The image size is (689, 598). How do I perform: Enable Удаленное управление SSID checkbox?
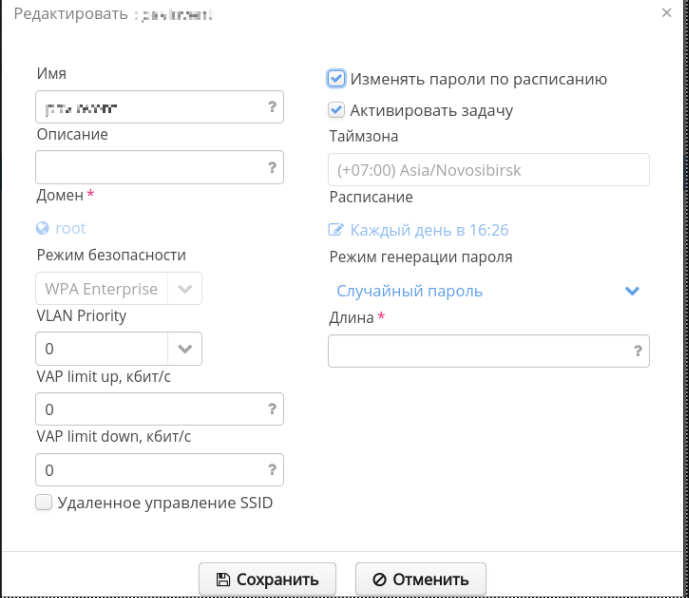coord(44,503)
